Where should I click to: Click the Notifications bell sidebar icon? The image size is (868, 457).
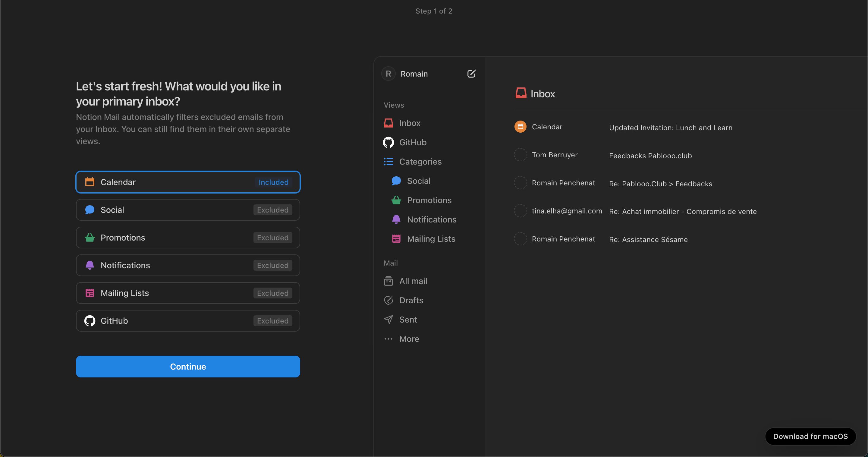click(x=396, y=219)
